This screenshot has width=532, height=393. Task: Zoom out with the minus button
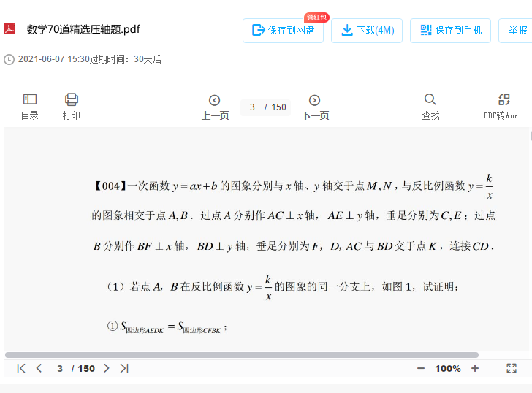point(421,368)
